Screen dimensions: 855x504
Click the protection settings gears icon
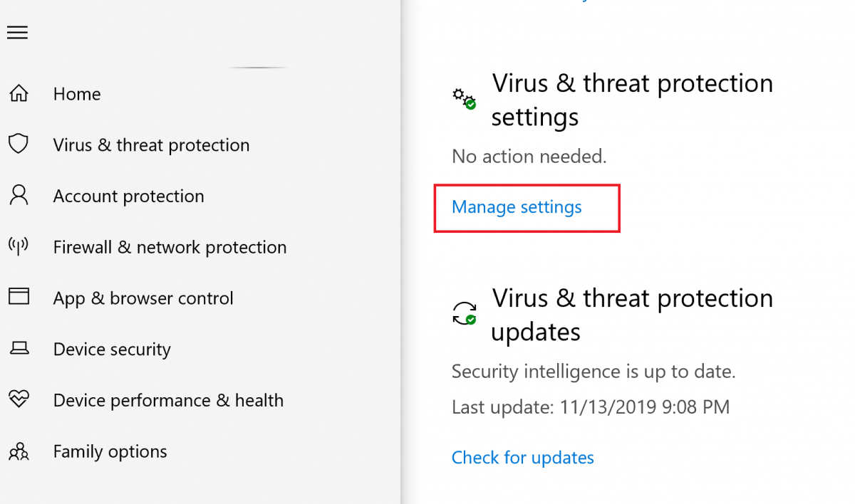click(465, 99)
